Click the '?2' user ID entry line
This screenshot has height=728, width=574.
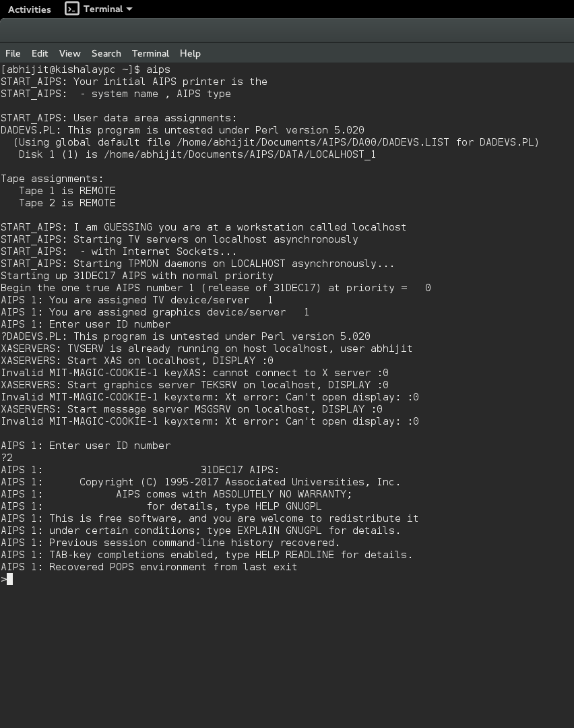point(7,458)
